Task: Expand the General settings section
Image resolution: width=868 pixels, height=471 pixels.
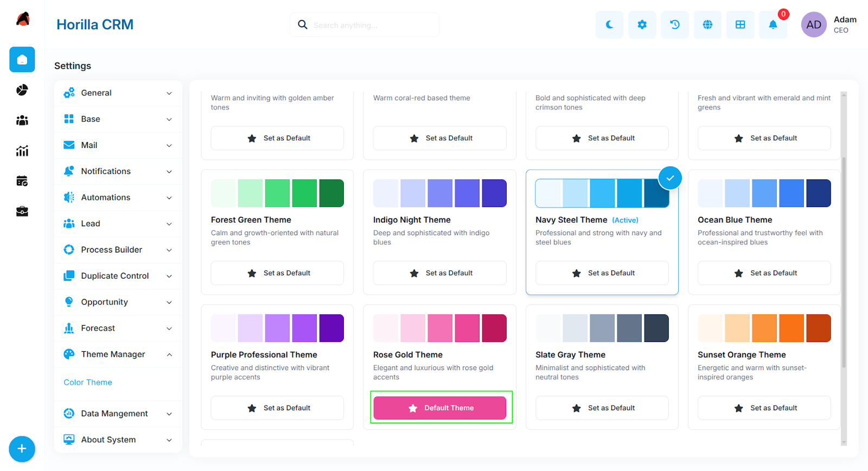Action: coord(118,93)
